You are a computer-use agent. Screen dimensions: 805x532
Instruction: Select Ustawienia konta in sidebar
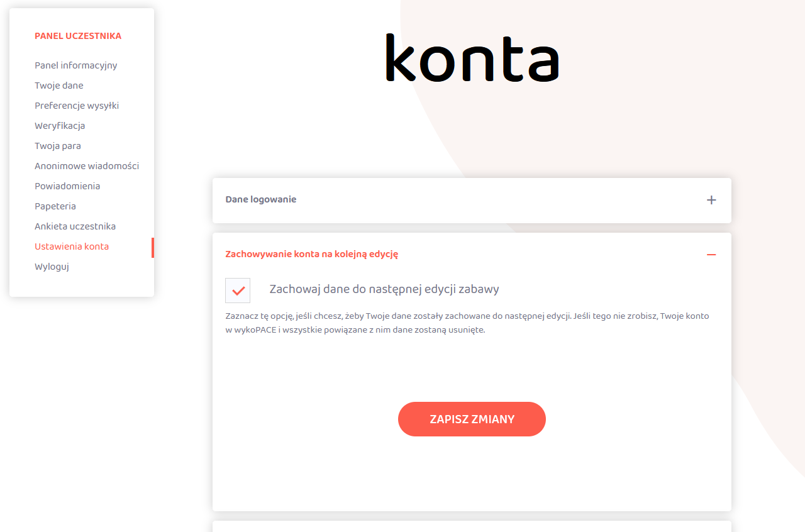point(72,247)
